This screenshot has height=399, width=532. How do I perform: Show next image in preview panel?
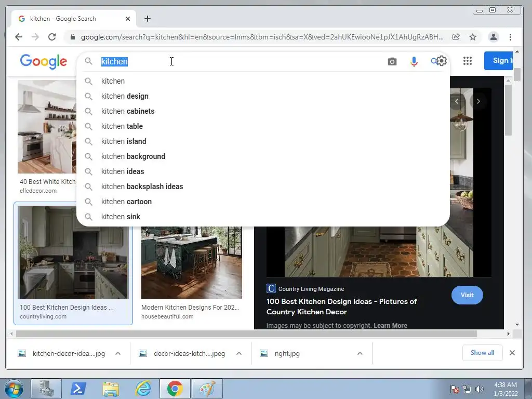(x=478, y=101)
